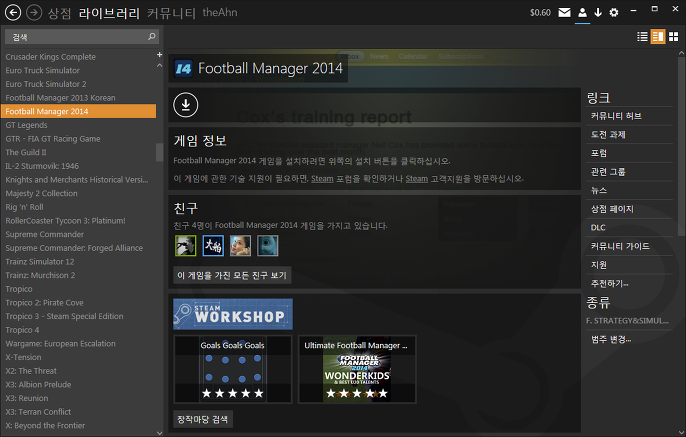Select Wargame: European Escalation

click(60, 344)
